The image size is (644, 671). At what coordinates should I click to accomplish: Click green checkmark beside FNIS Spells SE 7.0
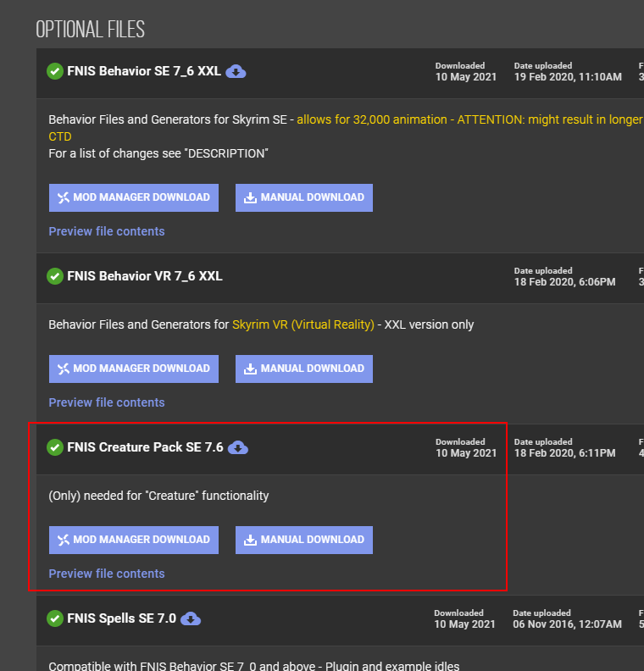55,618
